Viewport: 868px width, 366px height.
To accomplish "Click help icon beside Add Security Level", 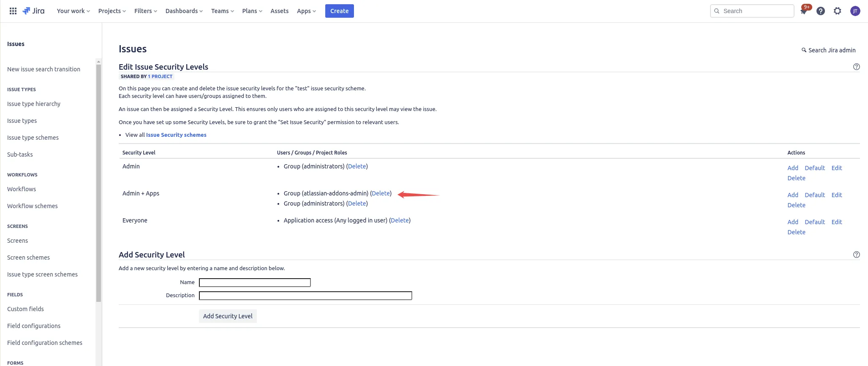I will coord(857,255).
